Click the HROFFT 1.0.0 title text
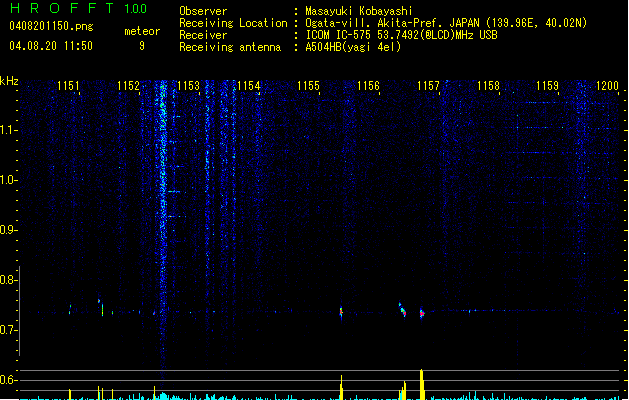Image resolution: width=629 pixels, height=400 pixels. 79,8
